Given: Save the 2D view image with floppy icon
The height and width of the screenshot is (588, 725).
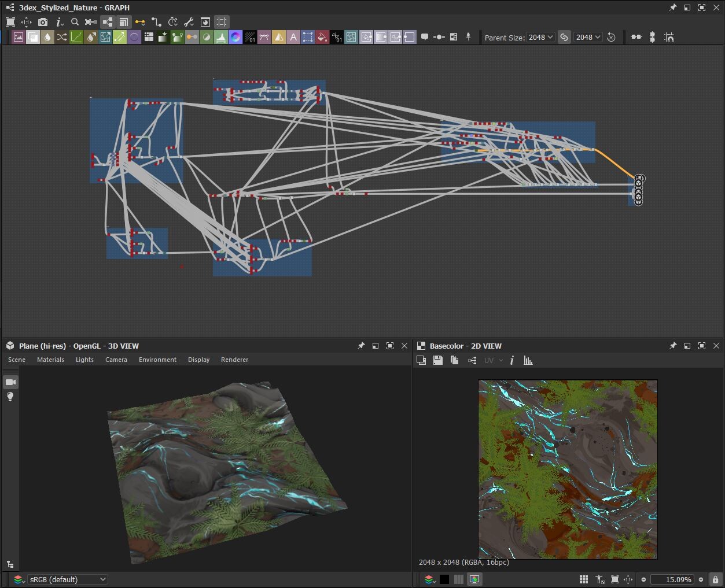Looking at the screenshot, I should pos(438,361).
